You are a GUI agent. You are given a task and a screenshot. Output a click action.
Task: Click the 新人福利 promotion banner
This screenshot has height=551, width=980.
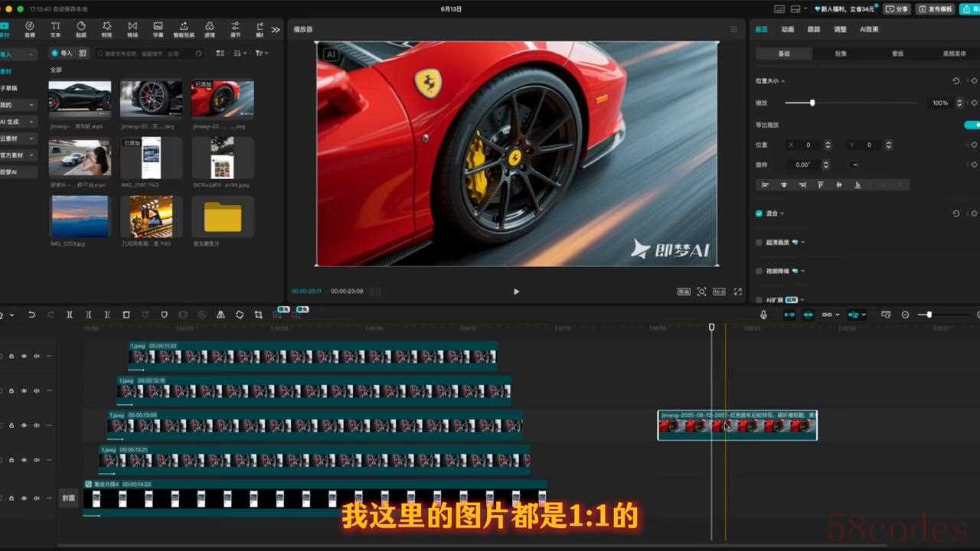(844, 8)
